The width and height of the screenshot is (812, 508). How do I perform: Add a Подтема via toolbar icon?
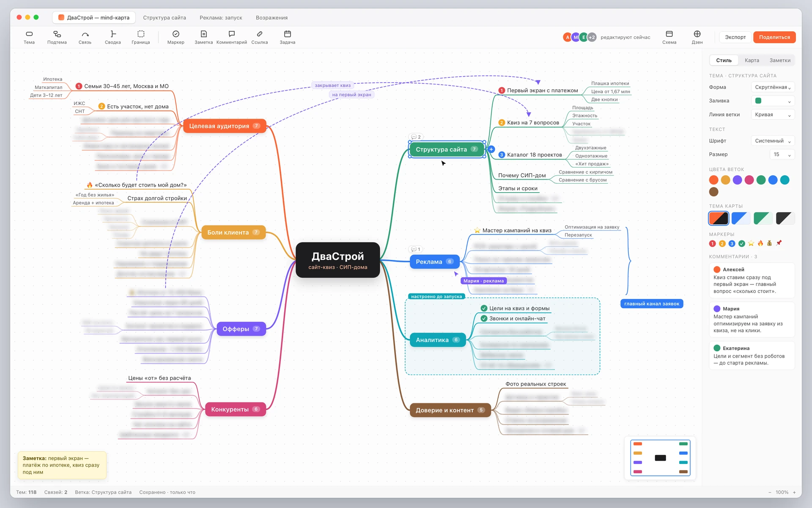tap(57, 37)
